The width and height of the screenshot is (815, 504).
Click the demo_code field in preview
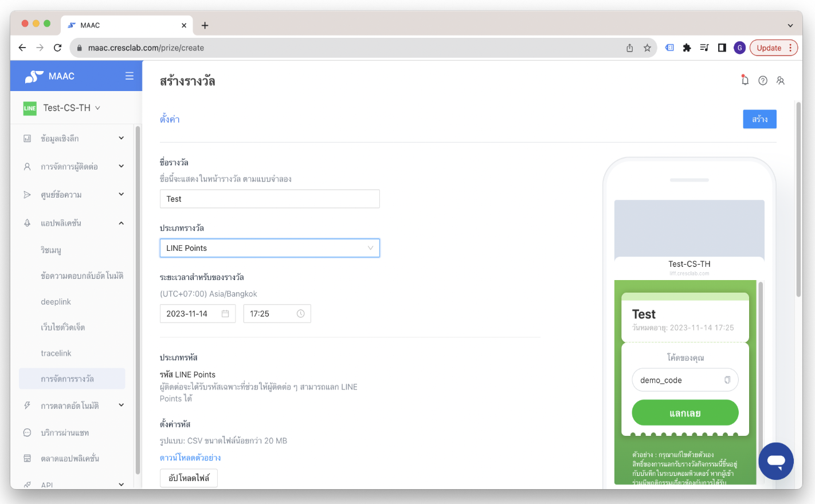click(x=685, y=380)
